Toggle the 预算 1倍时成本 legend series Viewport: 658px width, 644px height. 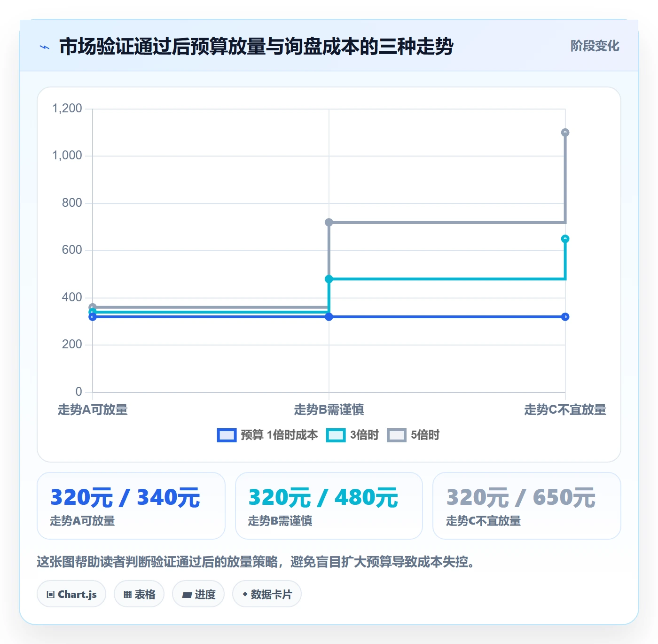pyautogui.click(x=267, y=435)
